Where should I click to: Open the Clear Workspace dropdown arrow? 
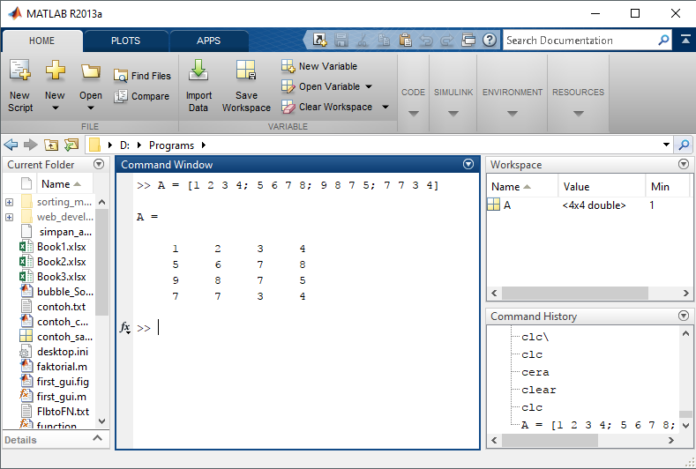385,107
